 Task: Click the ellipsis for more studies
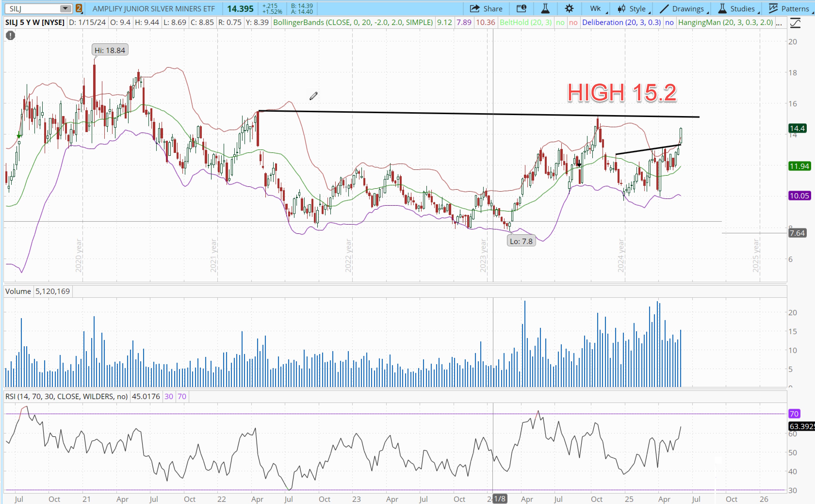pyautogui.click(x=779, y=23)
